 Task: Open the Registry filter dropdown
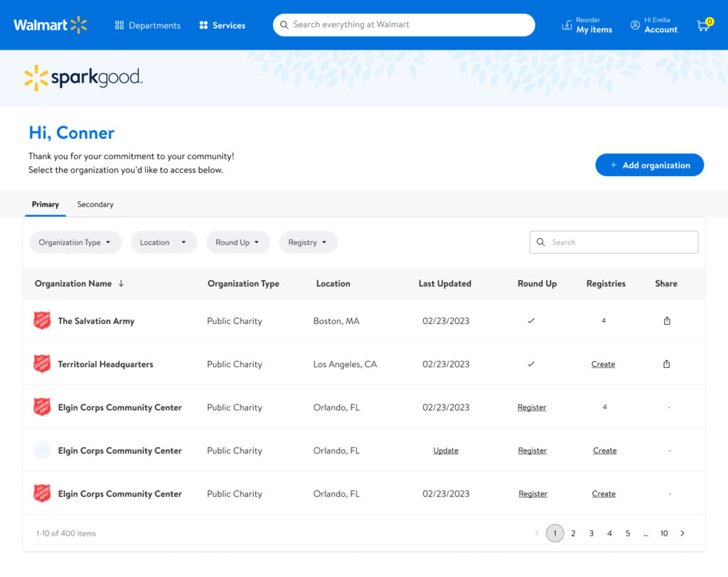click(x=308, y=242)
